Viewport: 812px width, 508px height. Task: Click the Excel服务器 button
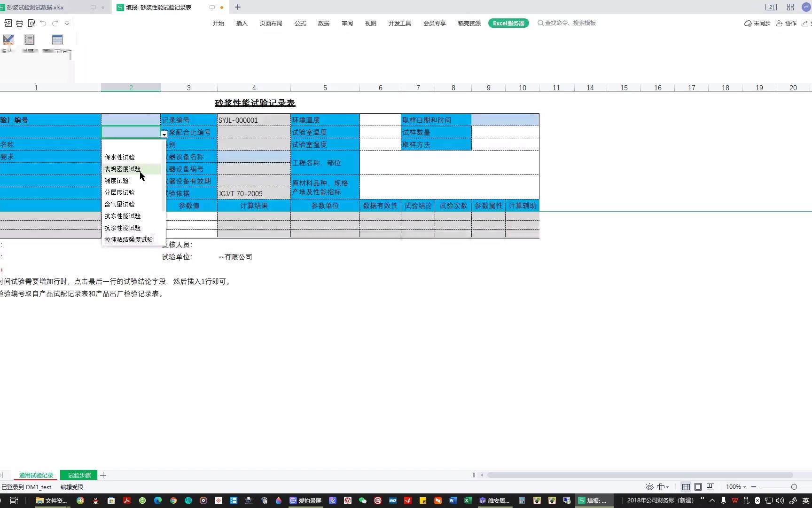pyautogui.click(x=508, y=23)
